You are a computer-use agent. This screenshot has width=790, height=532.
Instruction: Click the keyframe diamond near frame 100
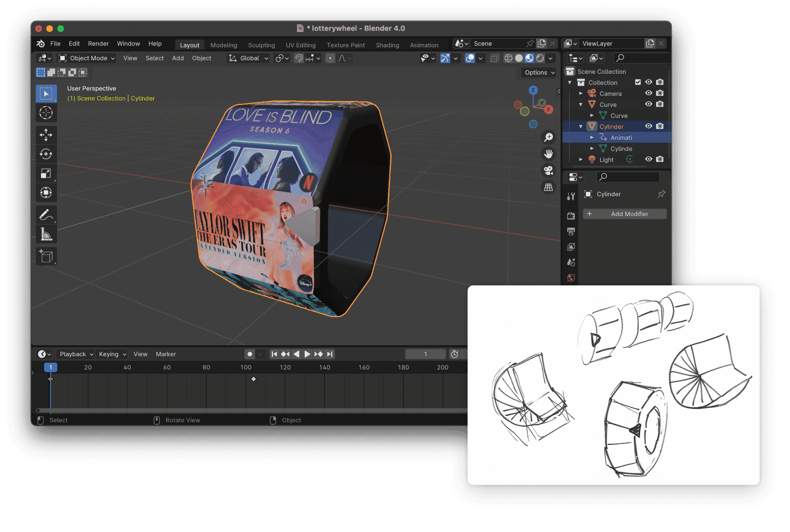(x=253, y=379)
